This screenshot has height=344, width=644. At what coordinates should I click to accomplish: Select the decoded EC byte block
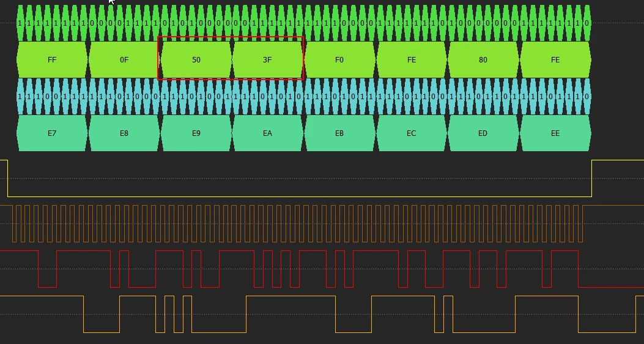pos(411,133)
